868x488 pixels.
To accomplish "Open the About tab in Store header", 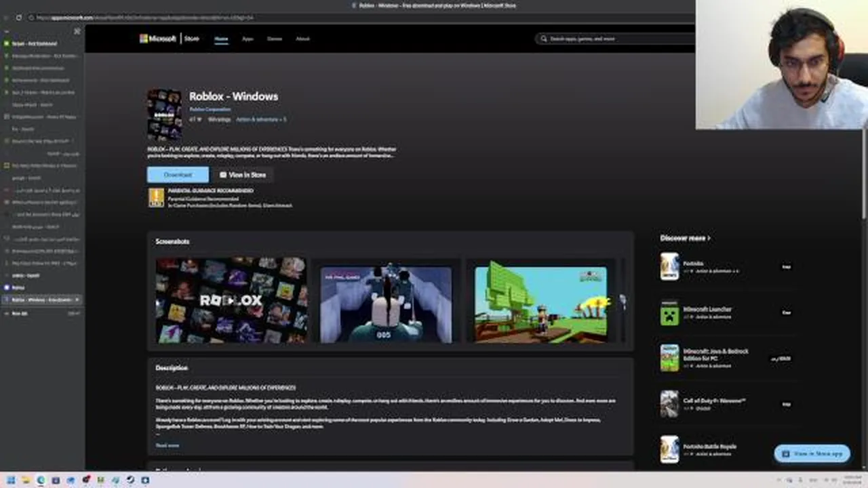I will pyautogui.click(x=302, y=39).
